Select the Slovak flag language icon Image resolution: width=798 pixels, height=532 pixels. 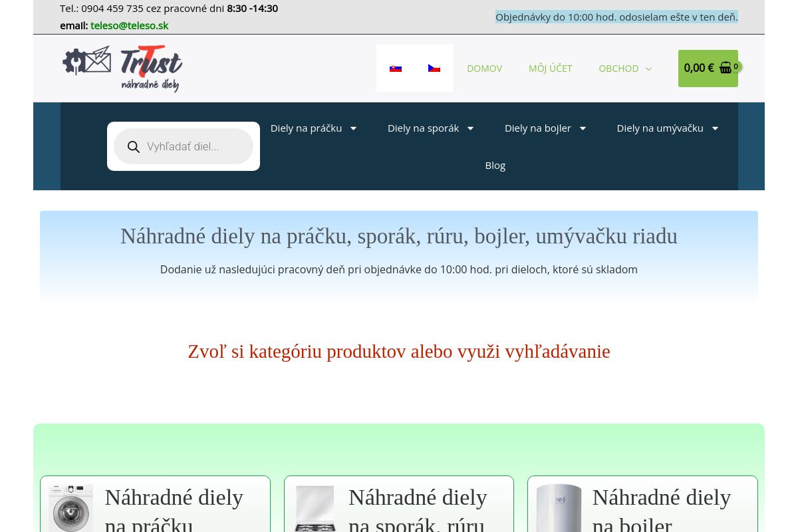pos(396,68)
